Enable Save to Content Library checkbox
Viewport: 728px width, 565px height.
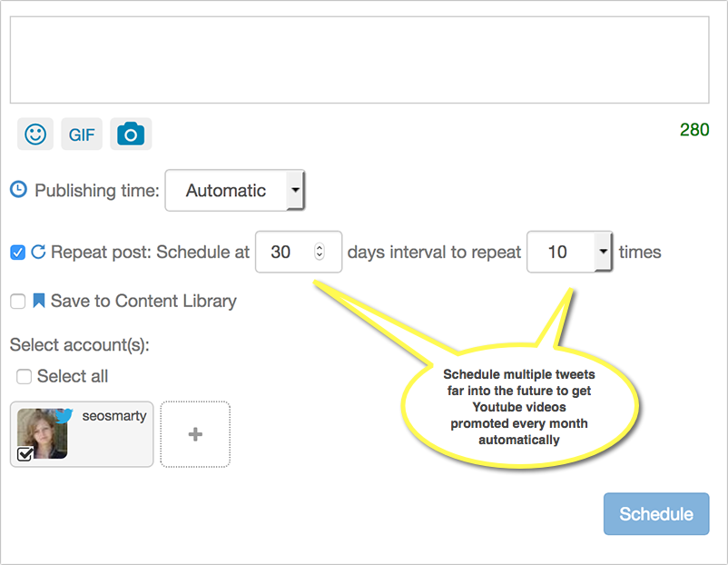pos(17,302)
